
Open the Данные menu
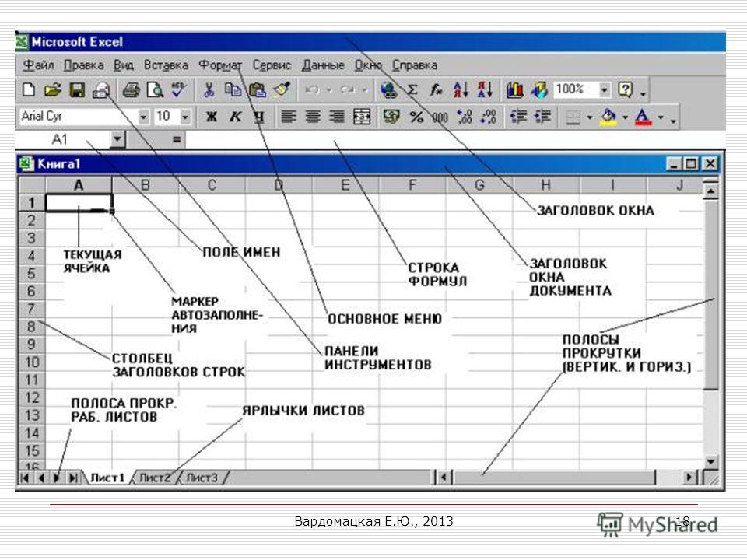point(323,65)
